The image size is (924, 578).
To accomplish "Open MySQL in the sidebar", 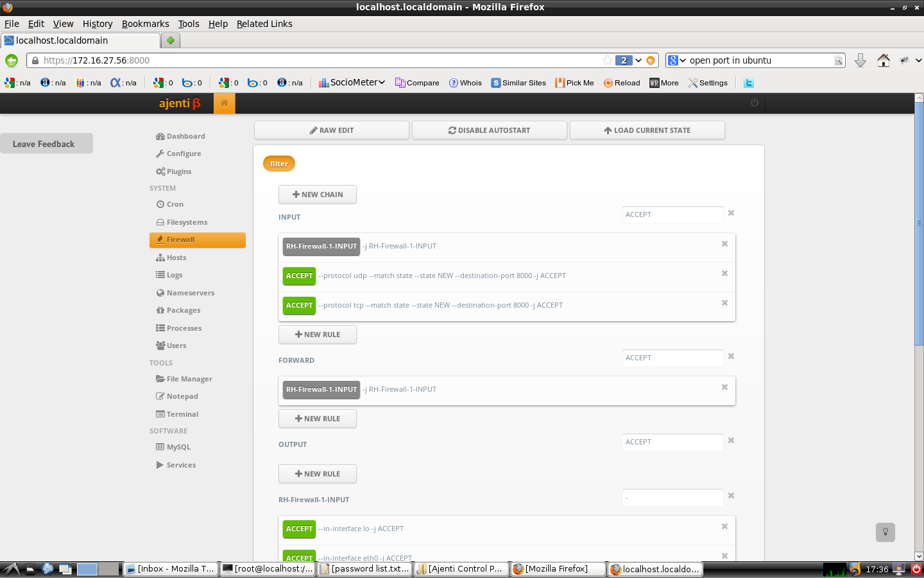I will [x=173, y=447].
